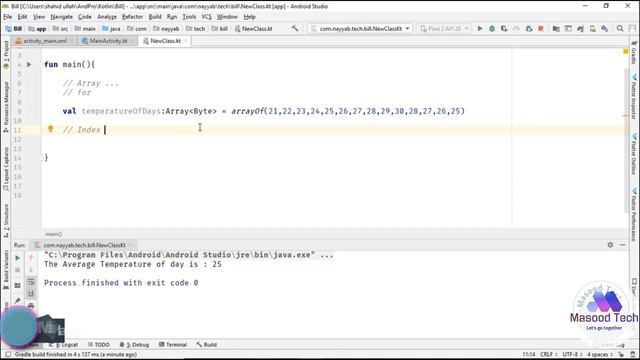The width and height of the screenshot is (640, 360).
Task: Pin the Run tab with pin icon
Action: coord(18,300)
